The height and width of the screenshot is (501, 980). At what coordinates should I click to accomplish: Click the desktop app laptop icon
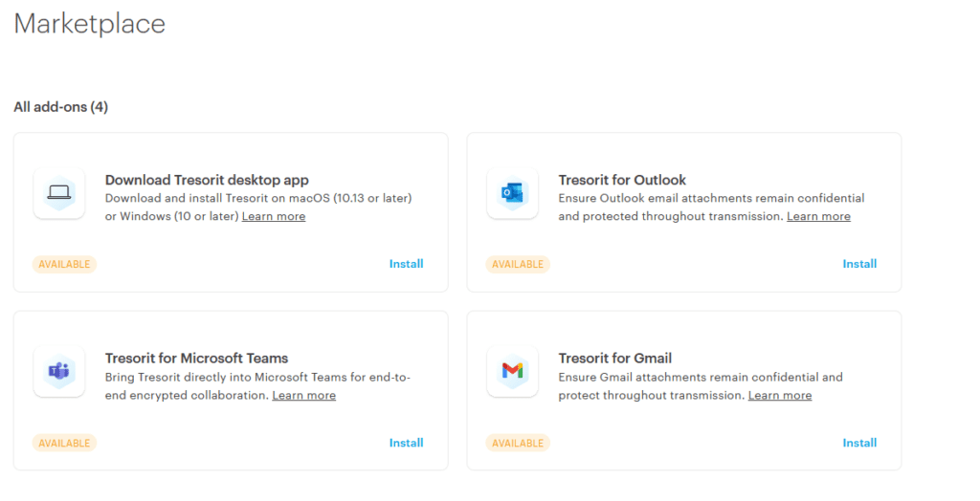point(58,193)
